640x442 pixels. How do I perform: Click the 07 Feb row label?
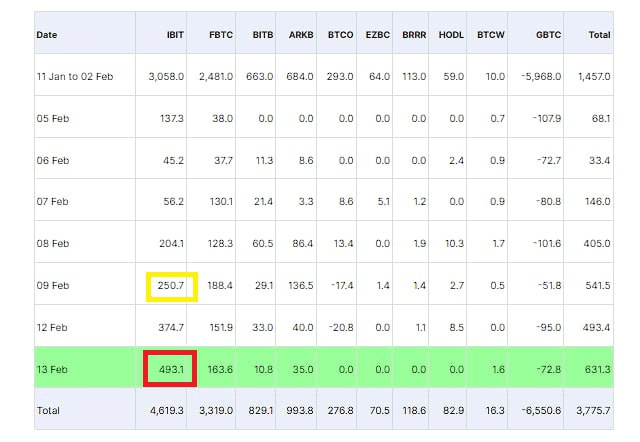[x=53, y=201]
